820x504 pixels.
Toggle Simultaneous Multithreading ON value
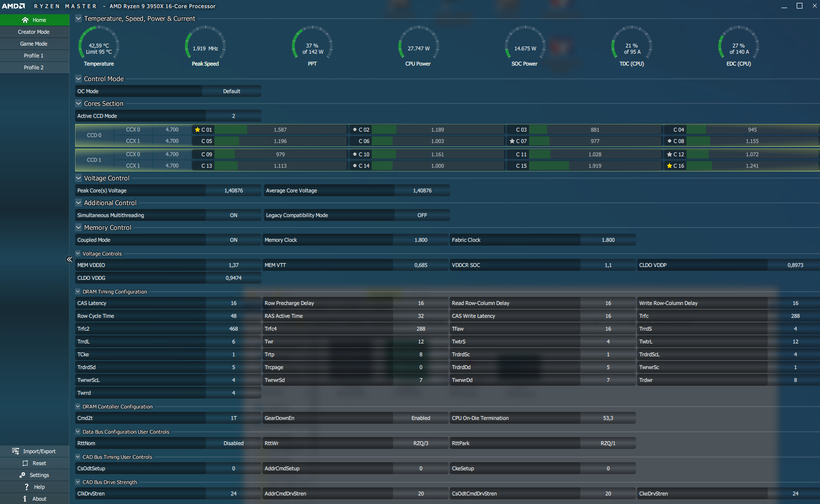click(233, 215)
